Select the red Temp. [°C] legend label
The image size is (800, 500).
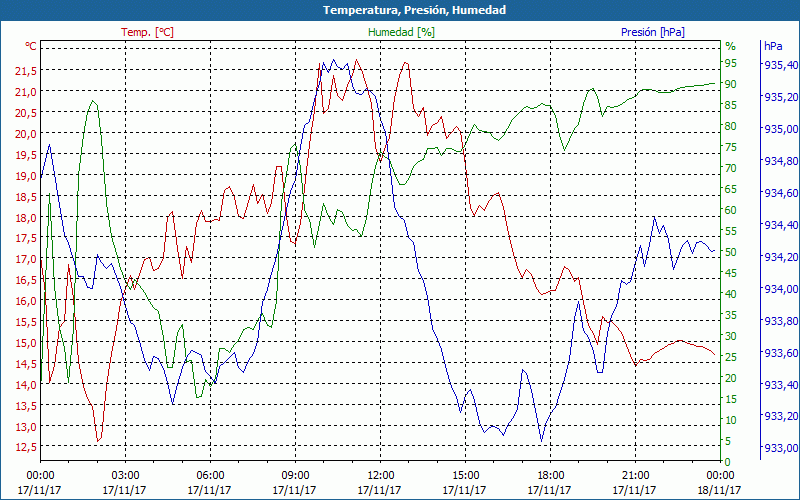pos(147,32)
